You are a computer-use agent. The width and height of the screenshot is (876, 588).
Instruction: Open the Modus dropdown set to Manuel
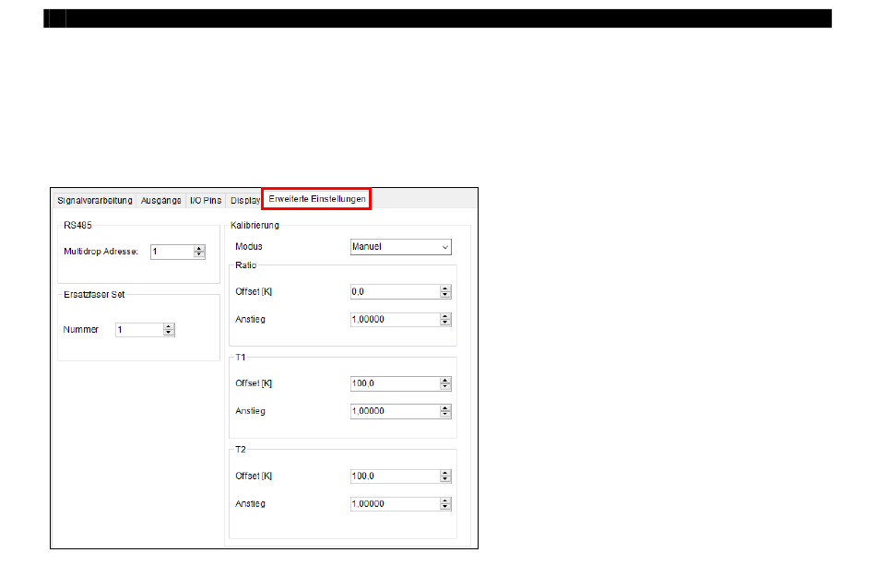(x=400, y=247)
